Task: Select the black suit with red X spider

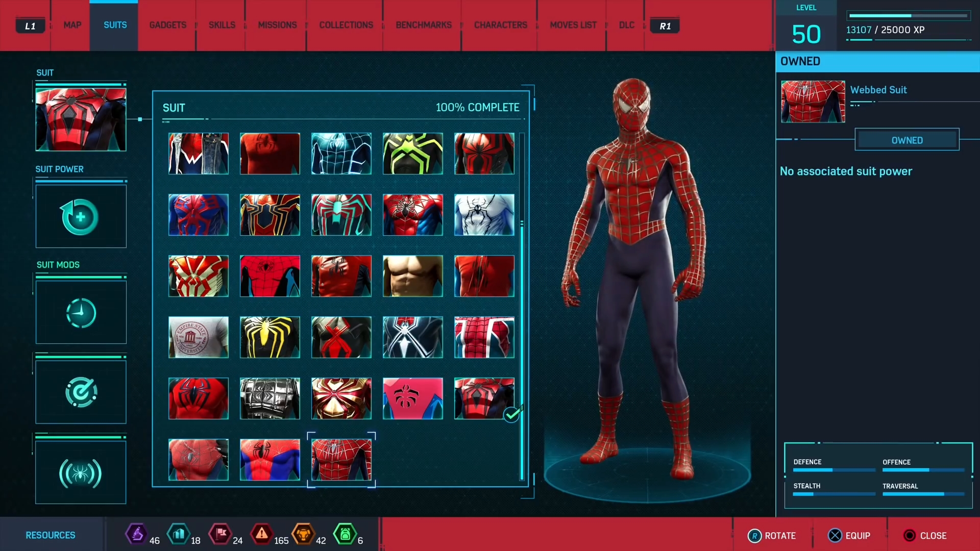Action: coord(341,337)
